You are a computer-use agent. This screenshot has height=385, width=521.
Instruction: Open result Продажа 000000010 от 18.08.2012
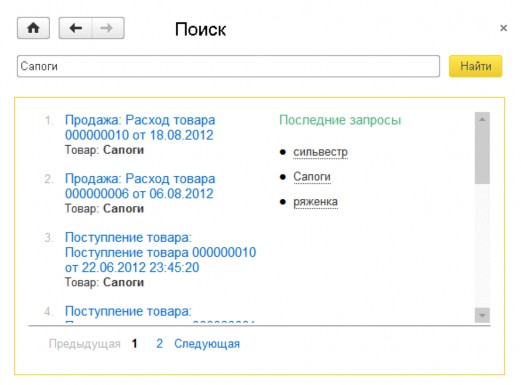(x=140, y=127)
